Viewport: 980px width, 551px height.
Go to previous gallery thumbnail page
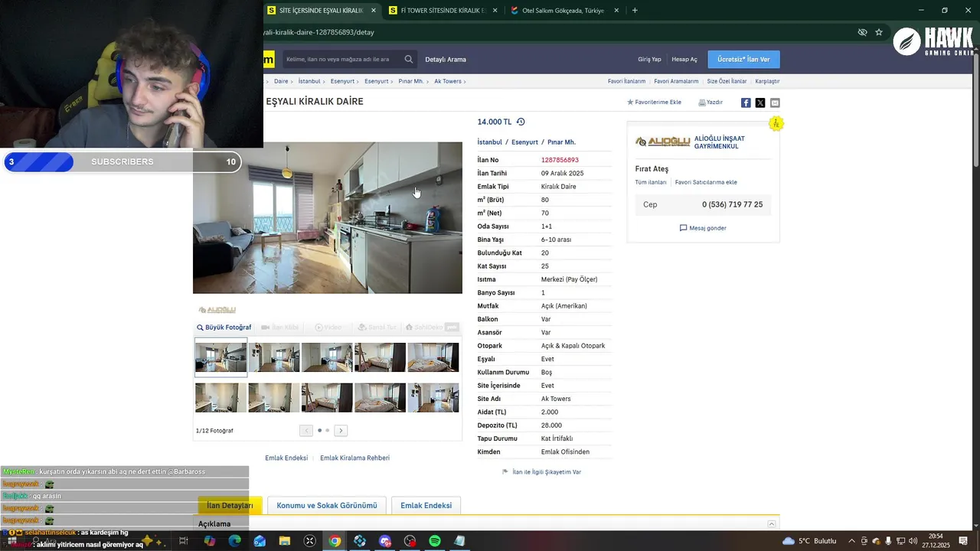(306, 430)
